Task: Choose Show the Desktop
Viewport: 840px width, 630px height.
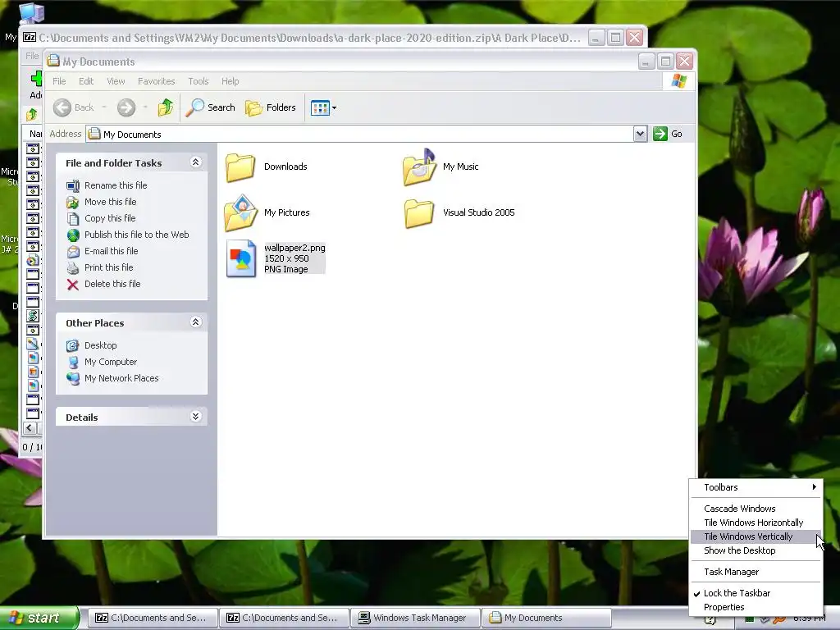Action: click(x=756, y=550)
